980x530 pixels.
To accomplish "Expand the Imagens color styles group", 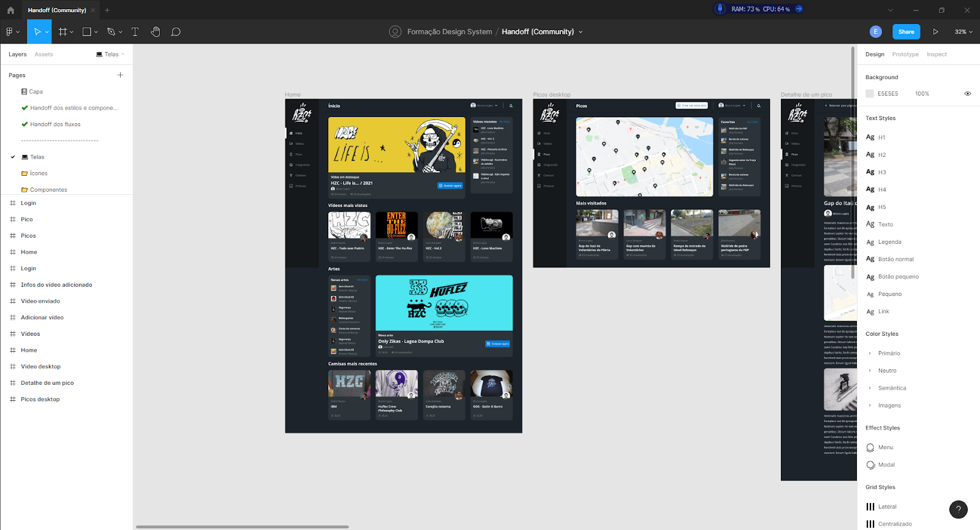I will [x=870, y=406].
